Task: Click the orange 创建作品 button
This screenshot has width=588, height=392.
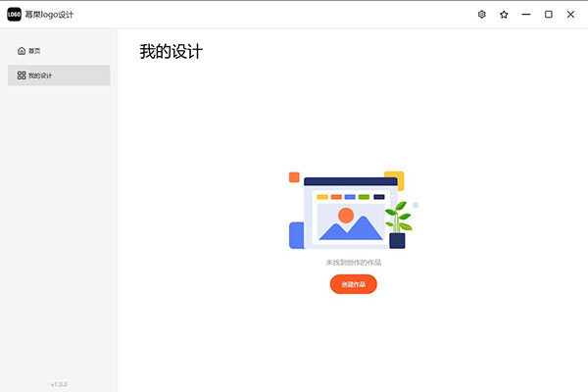Action: pos(353,284)
